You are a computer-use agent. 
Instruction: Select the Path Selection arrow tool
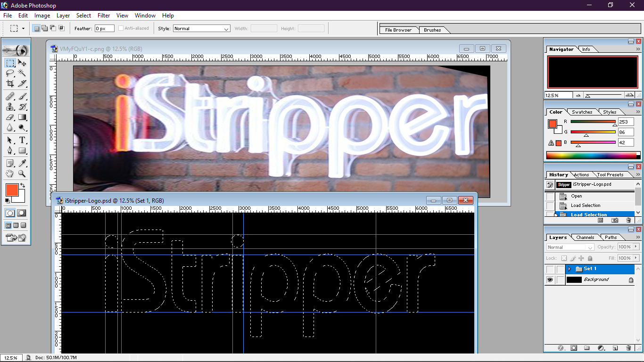click(x=10, y=140)
